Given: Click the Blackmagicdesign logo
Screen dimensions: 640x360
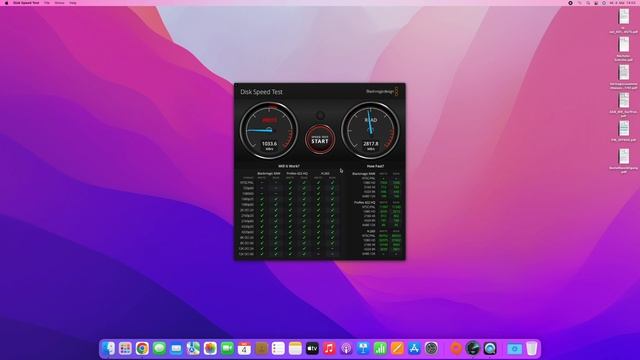Looking at the screenshot, I should coord(382,91).
